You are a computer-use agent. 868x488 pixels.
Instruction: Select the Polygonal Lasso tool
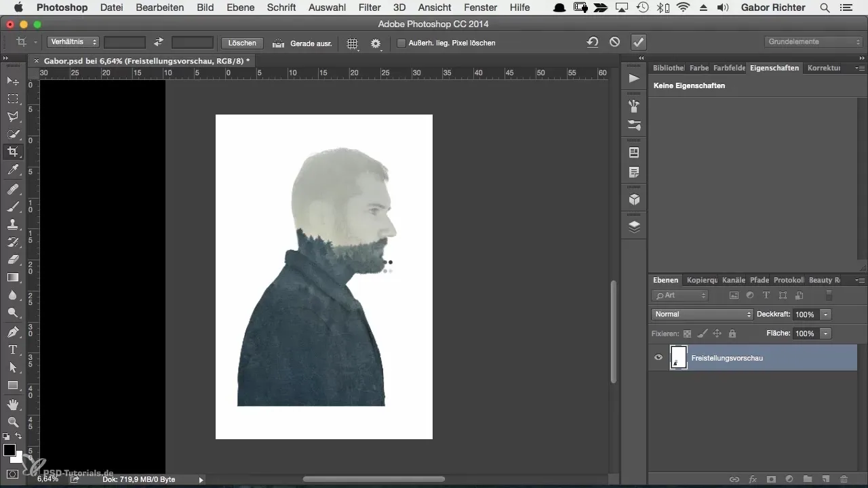coord(13,117)
